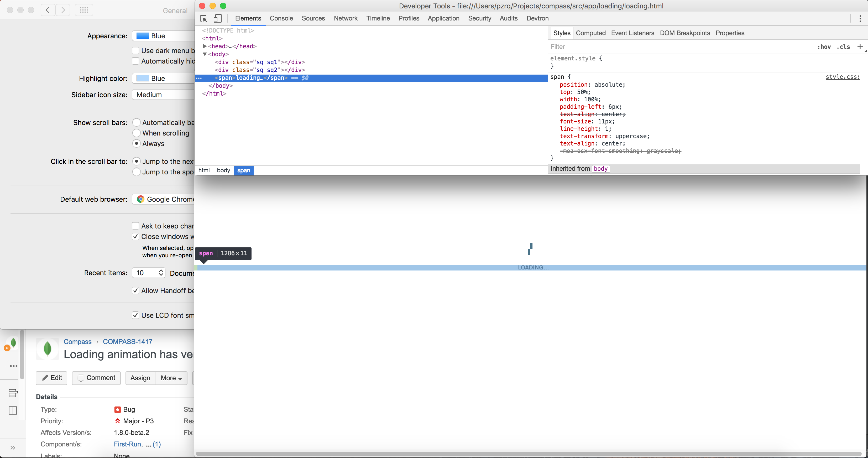Click the Appearance Blue color swatch
868x458 pixels.
pyautogui.click(x=143, y=36)
